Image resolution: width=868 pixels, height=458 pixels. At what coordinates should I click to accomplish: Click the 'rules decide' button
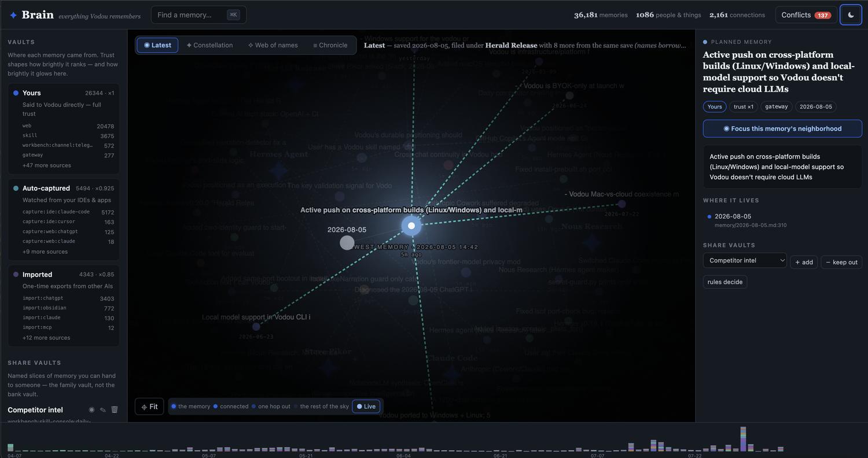pyautogui.click(x=725, y=282)
